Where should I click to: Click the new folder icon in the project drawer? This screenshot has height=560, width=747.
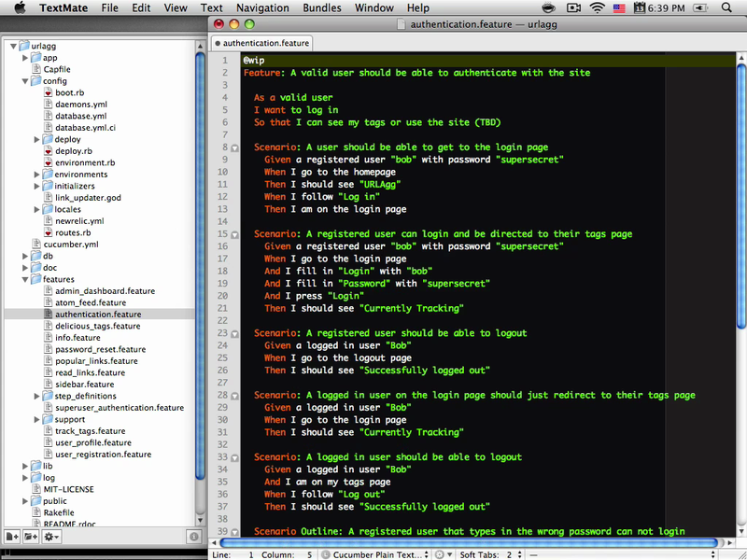30,536
